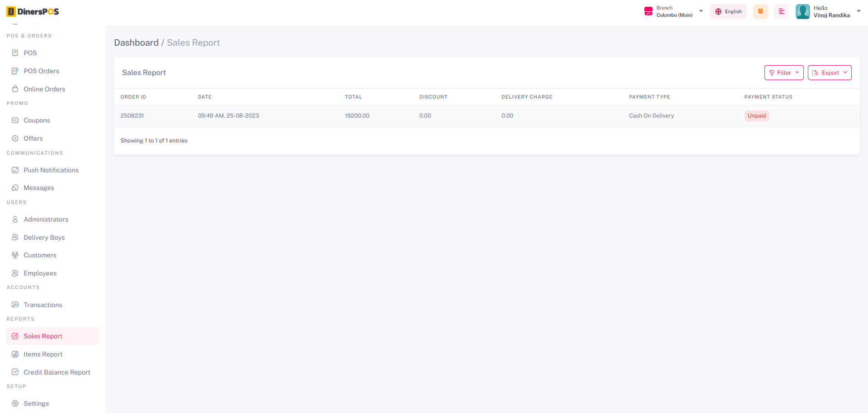This screenshot has width=868, height=413.
Task: Click the Dashboard breadcrumb link
Action: (x=136, y=43)
